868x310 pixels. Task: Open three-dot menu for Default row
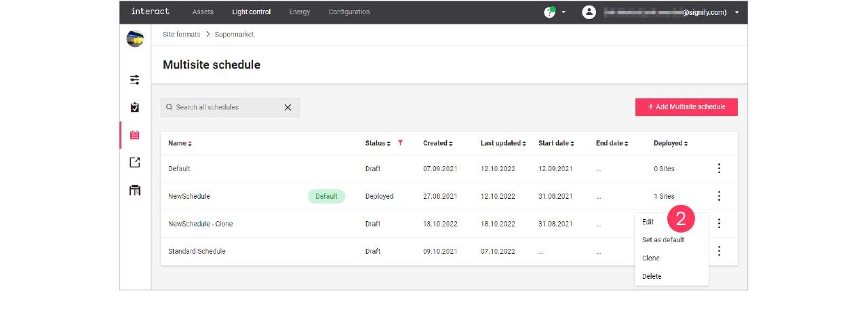[x=719, y=168]
